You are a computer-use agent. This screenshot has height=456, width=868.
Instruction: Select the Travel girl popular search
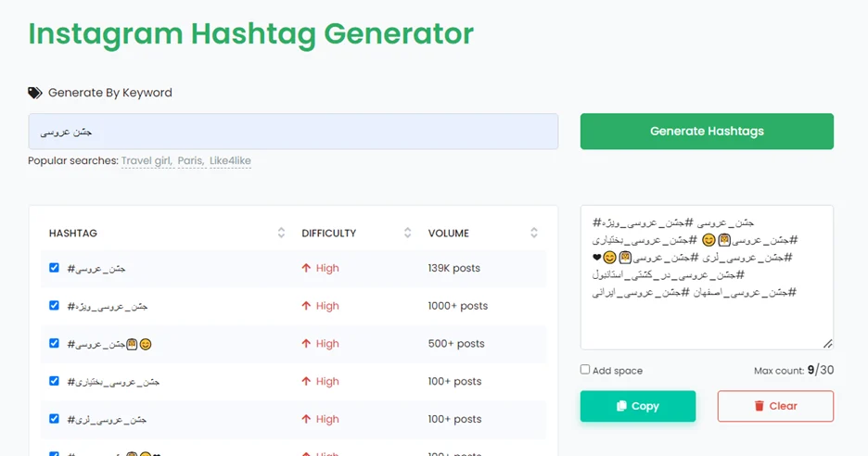point(147,160)
